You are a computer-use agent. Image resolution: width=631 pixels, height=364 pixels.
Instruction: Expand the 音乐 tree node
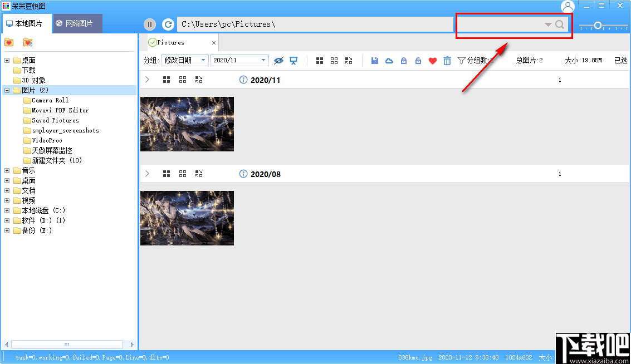7,170
